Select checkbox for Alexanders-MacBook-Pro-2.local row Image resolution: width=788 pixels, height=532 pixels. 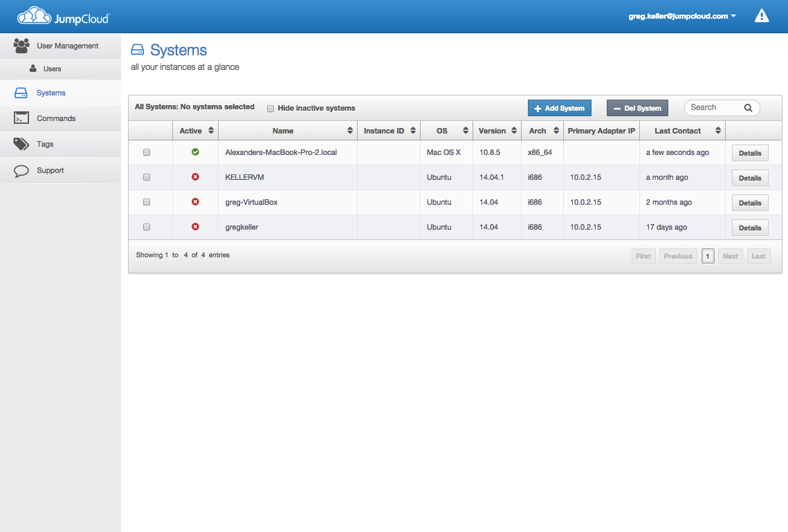[147, 152]
